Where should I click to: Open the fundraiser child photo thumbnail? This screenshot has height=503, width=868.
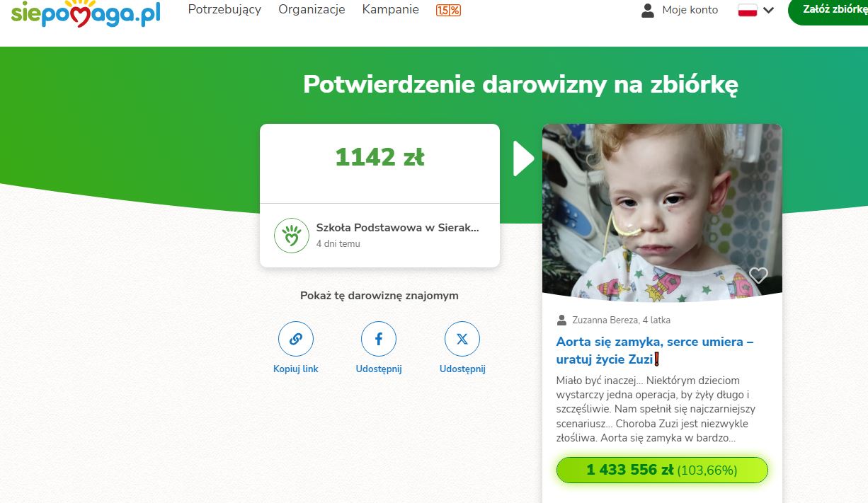pos(662,212)
